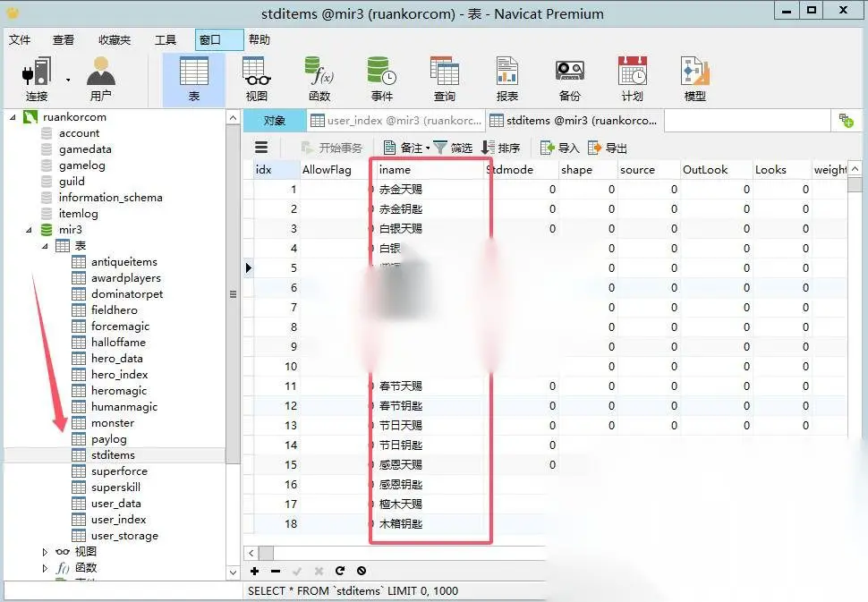Screen dimensions: 868x602
Task: Collapse the 表 (Tables) tree node
Action: pyautogui.click(x=45, y=246)
